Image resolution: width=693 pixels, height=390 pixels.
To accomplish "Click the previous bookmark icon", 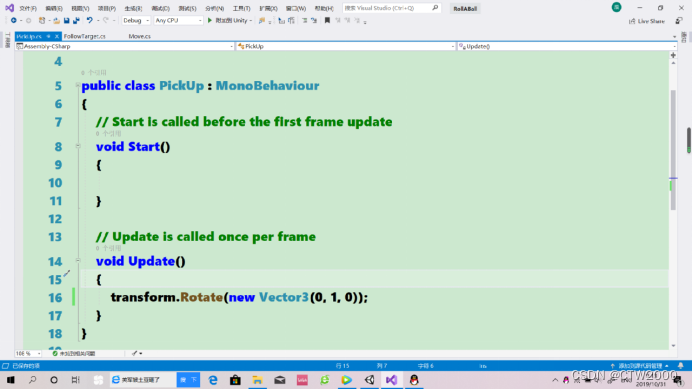I will click(x=338, y=20).
